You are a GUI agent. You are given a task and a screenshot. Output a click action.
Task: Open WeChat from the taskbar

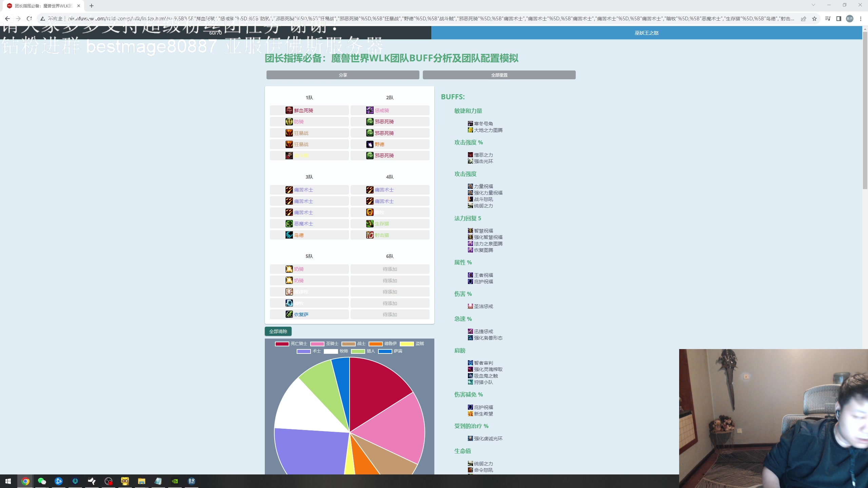click(x=42, y=481)
